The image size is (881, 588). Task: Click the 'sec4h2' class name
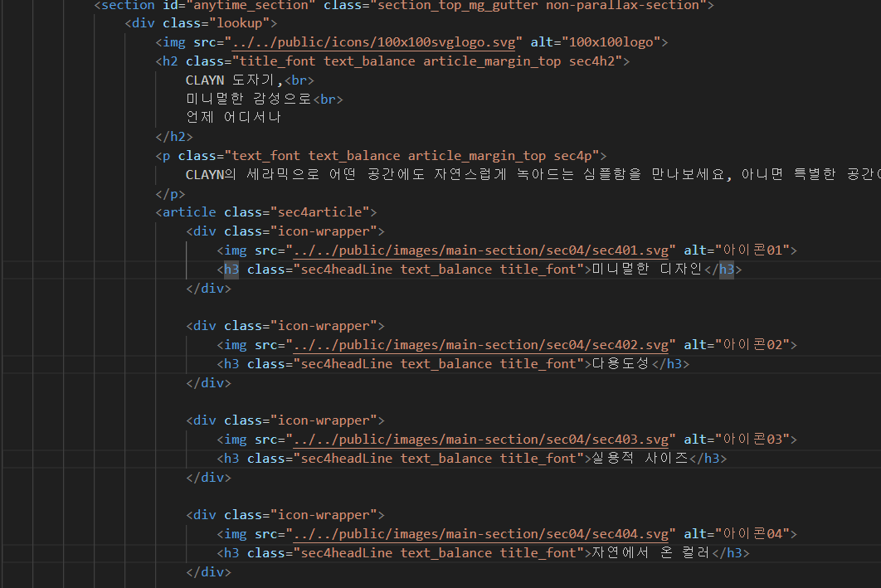pyautogui.click(x=592, y=61)
